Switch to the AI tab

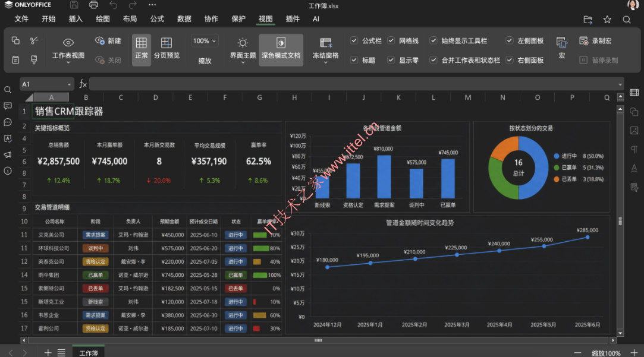[x=316, y=19]
